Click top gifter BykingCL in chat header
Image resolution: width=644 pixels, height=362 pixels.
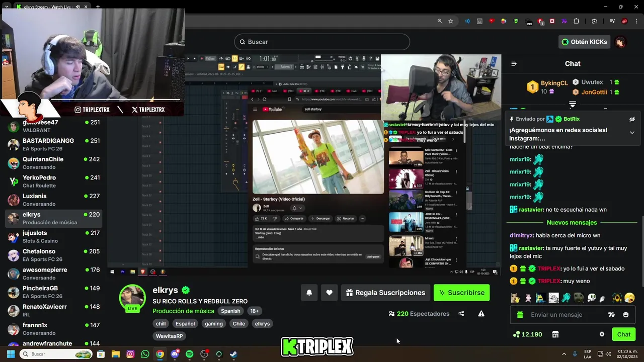click(x=554, y=83)
